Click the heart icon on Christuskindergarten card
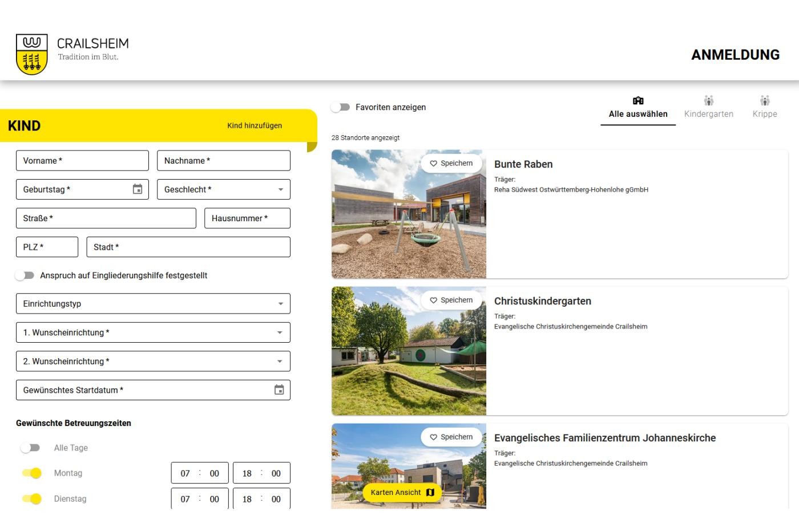 click(434, 300)
